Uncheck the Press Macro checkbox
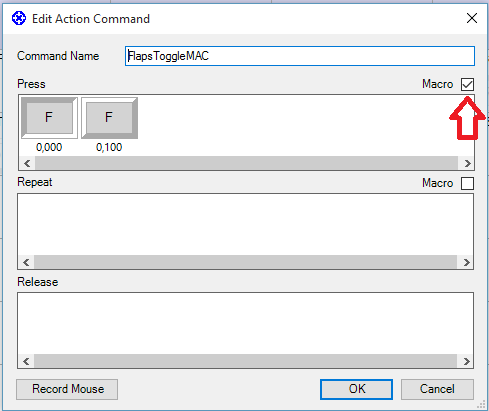The width and height of the screenshot is (489, 411). point(467,84)
